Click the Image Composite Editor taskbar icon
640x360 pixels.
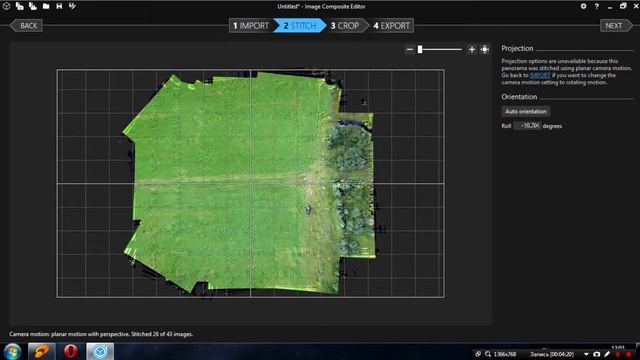coord(100,351)
